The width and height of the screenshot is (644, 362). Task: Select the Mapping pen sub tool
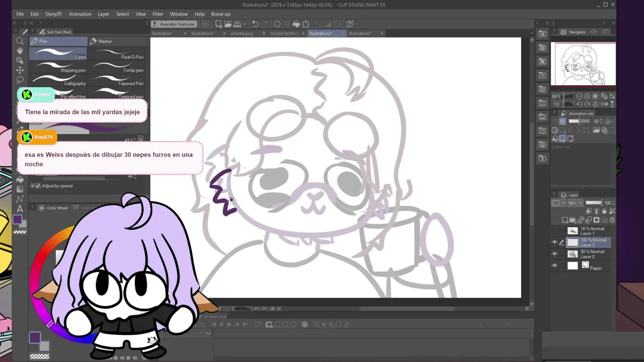click(x=58, y=67)
